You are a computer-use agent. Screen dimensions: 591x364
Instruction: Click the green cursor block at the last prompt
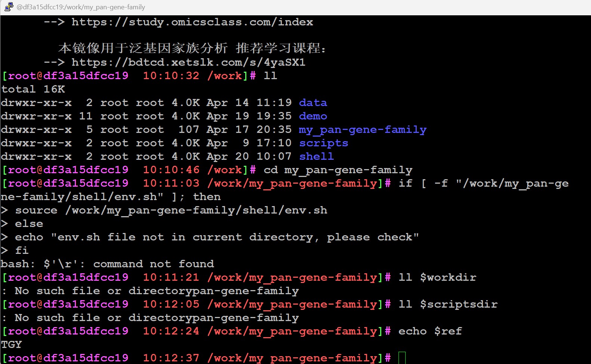402,358
